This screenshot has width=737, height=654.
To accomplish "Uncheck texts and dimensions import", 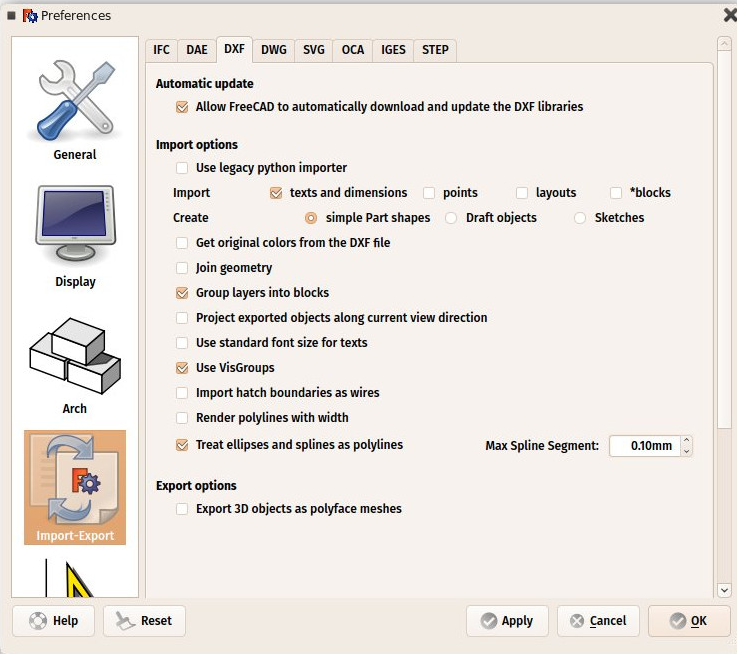I will [x=276, y=193].
